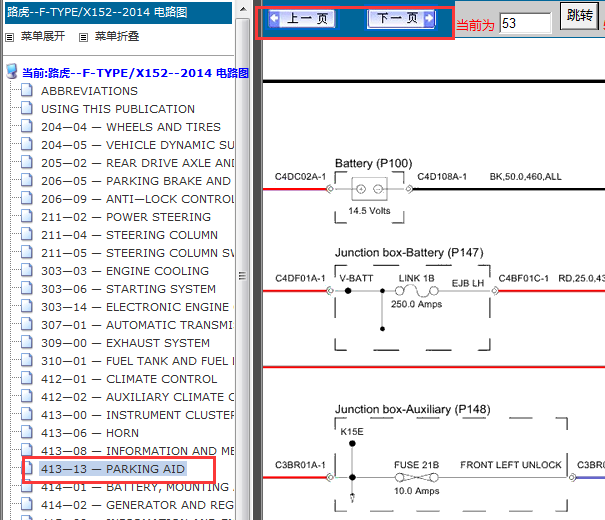Open 211-04 STEERING COLUMN
Image resolution: width=605 pixels, height=520 pixels.
coord(129,235)
